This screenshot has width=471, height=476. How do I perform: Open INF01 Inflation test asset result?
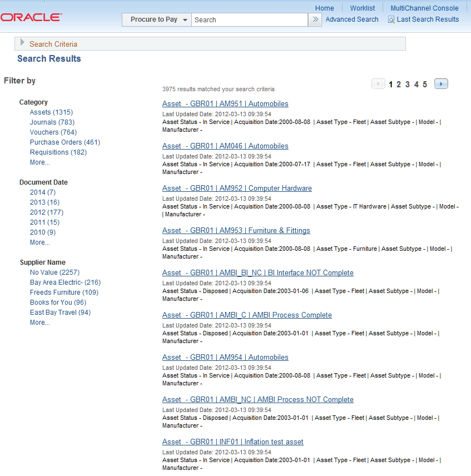pos(233,442)
